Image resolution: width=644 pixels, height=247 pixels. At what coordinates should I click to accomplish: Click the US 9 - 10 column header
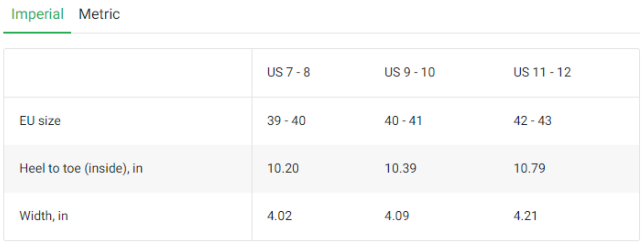click(x=410, y=71)
